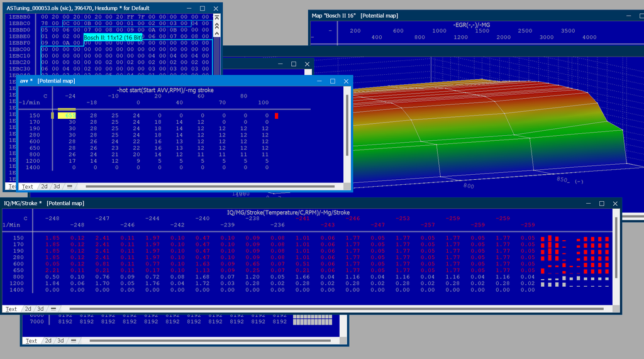
Task: Maximize the avv potential map window
Action: click(x=333, y=81)
